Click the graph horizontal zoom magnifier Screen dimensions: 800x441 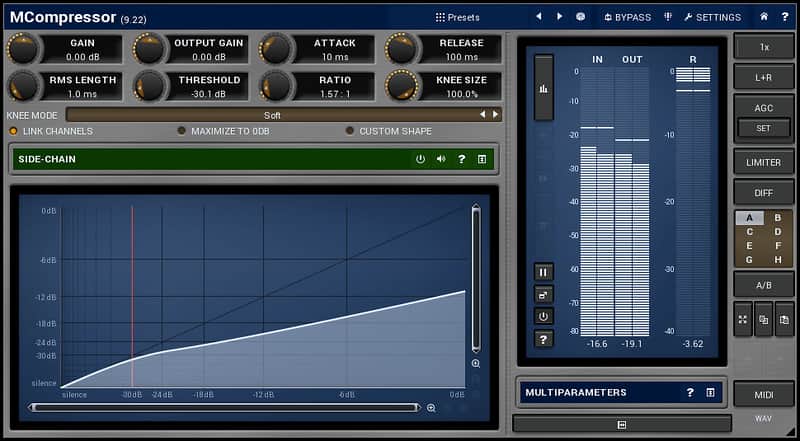click(431, 408)
